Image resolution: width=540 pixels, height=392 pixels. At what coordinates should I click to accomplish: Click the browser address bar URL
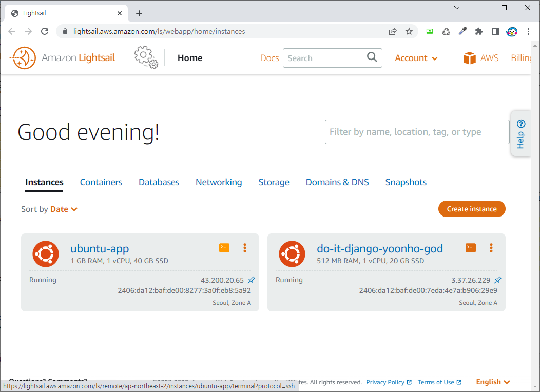159,32
